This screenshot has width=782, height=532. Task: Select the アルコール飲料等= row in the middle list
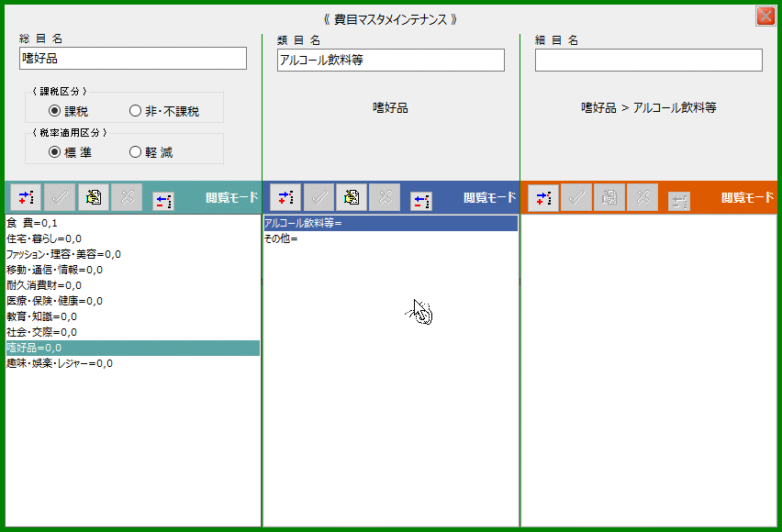coord(391,223)
